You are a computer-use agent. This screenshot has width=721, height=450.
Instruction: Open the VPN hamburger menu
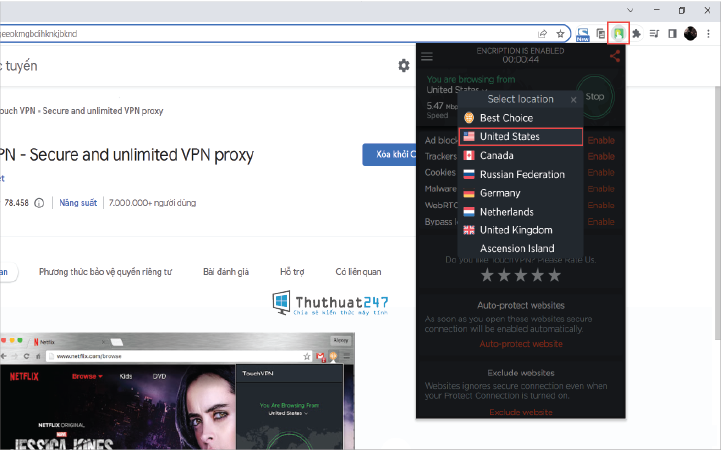427,57
